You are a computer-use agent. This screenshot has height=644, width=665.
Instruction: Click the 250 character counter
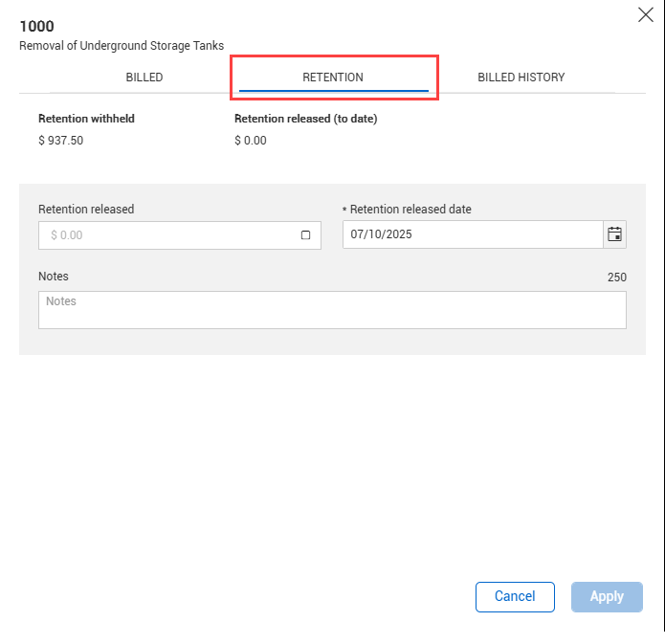click(616, 278)
